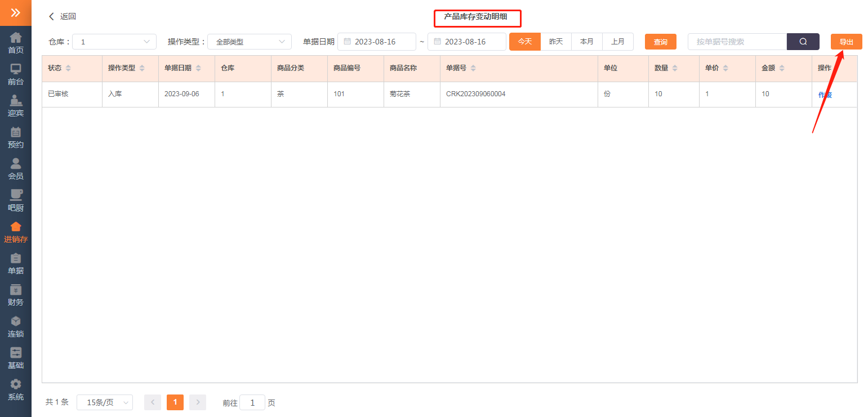Select the 本月 date range tab
Screen dimensions: 868x417
[587, 42]
